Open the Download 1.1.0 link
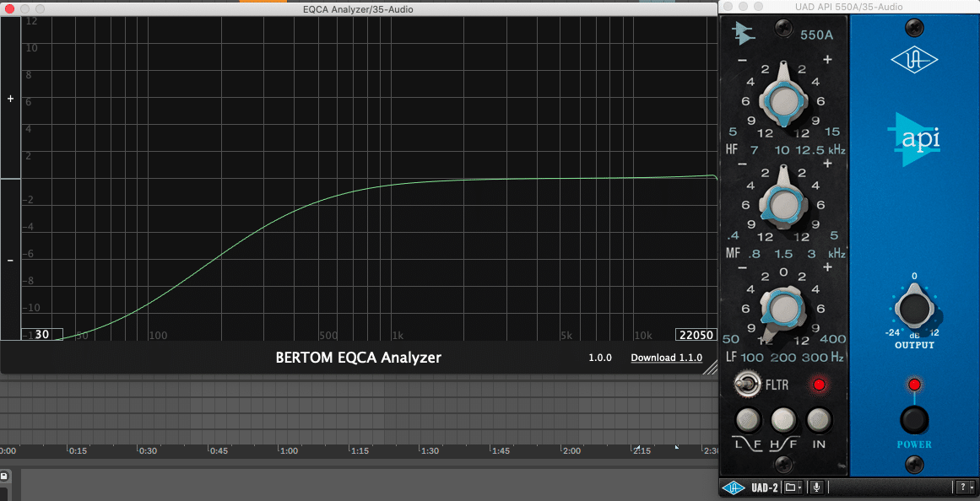Screen dimensions: 980x501 click(666, 358)
